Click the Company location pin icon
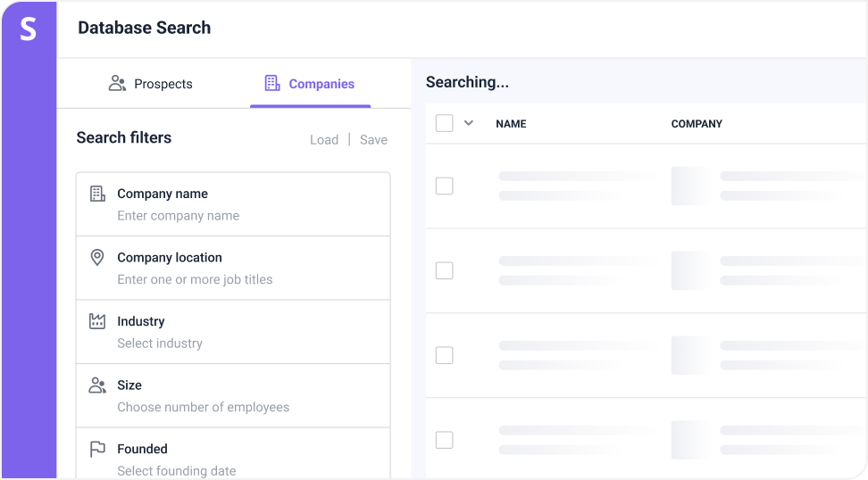The width and height of the screenshot is (868, 480). click(x=97, y=258)
